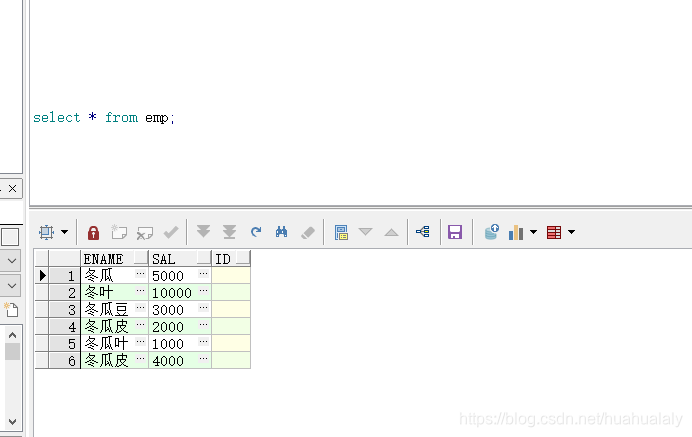
Task: Expand the lower left panel chevron dropdown
Action: pos(12,286)
